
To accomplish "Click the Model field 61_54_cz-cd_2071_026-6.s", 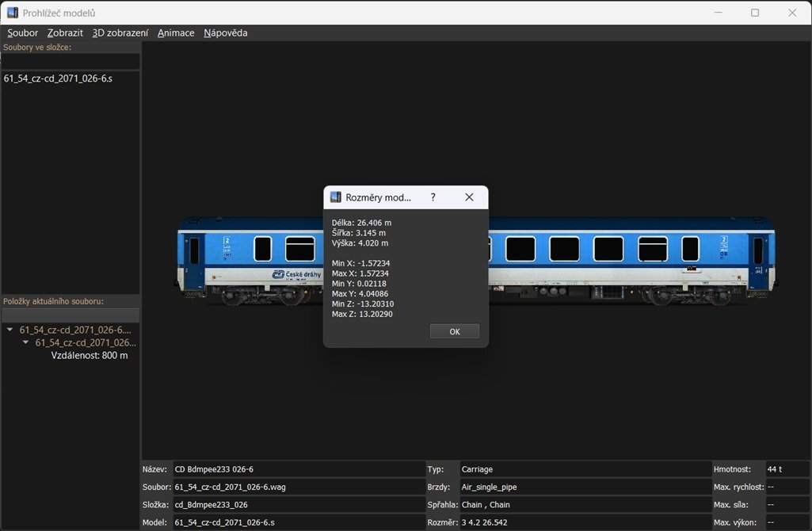I will 299,522.
